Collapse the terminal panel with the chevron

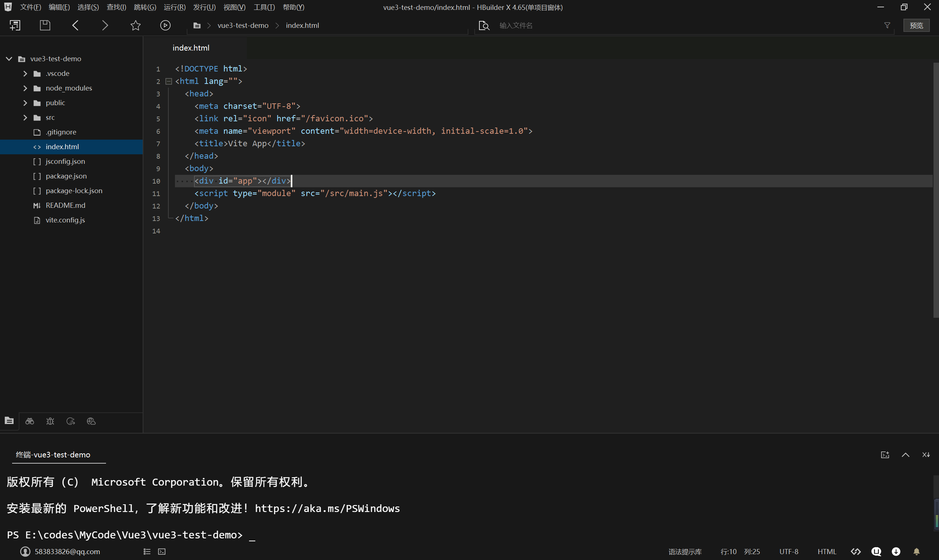pos(906,454)
